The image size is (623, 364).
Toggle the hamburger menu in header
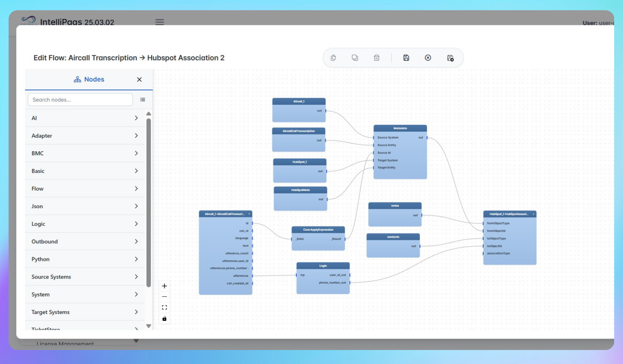coord(160,22)
